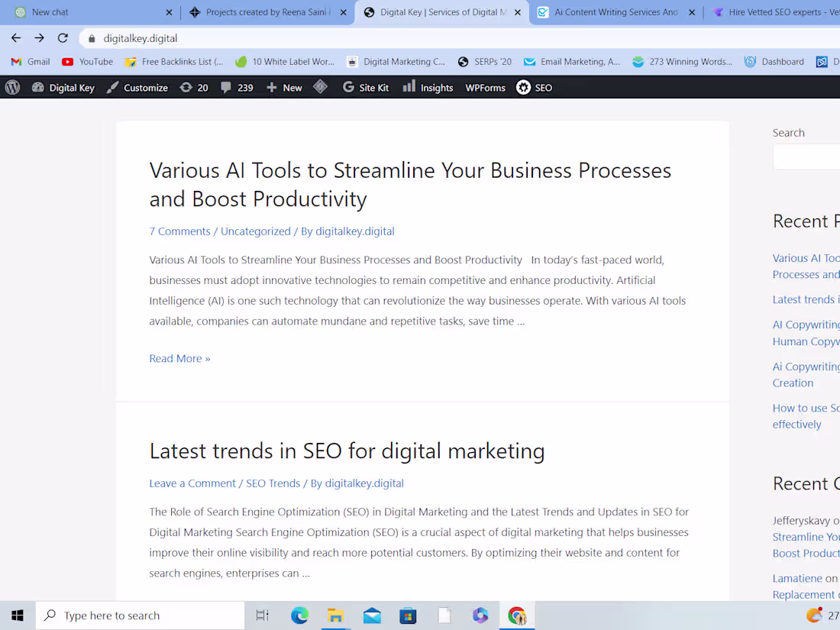The height and width of the screenshot is (630, 840).
Task: View the 7 Comments link
Action: (179, 231)
